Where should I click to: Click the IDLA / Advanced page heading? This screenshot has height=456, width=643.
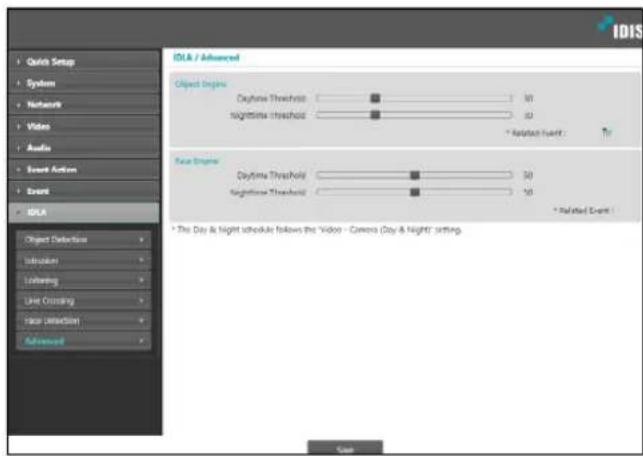(206, 57)
